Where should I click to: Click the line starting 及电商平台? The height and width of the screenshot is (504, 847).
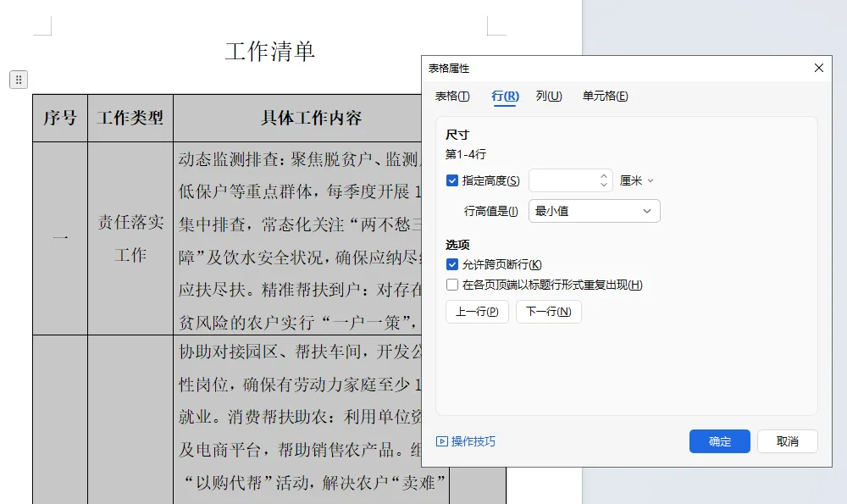tap(300, 450)
